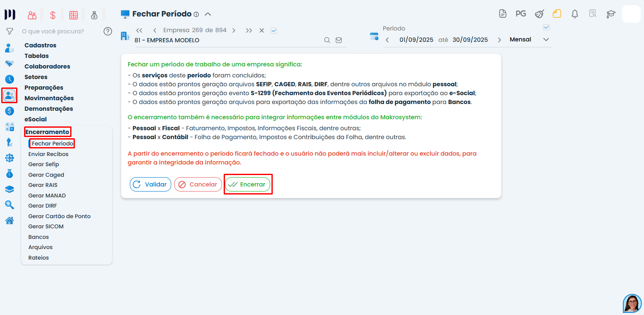Expand the Movimentações menu
The width and height of the screenshot is (644, 315).
pyautogui.click(x=49, y=98)
